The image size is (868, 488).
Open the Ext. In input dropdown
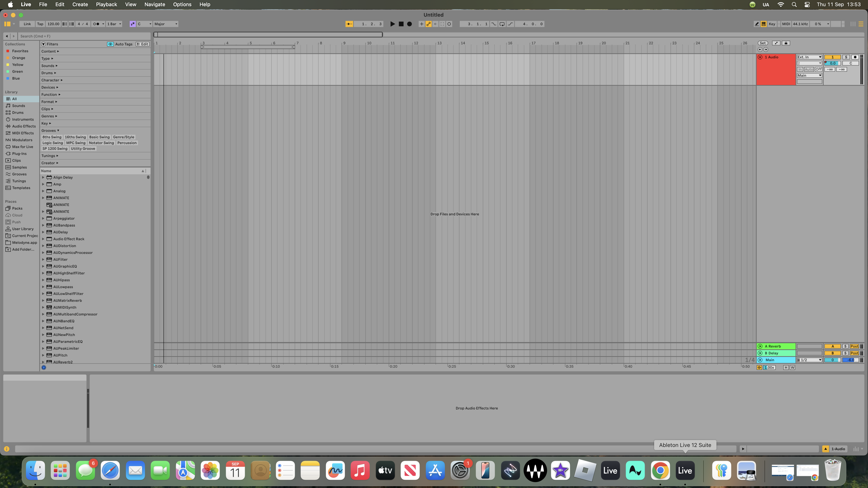point(809,57)
